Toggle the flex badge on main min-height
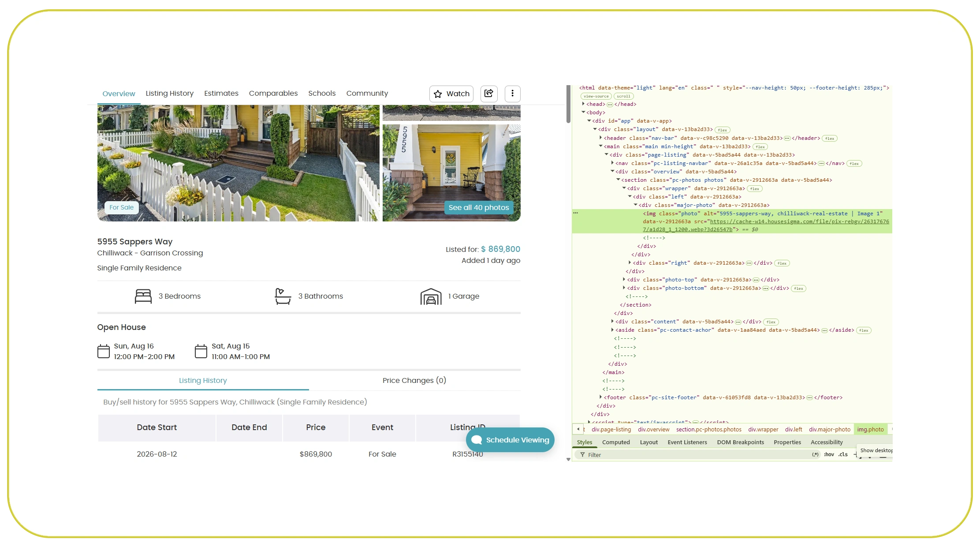 tap(760, 147)
